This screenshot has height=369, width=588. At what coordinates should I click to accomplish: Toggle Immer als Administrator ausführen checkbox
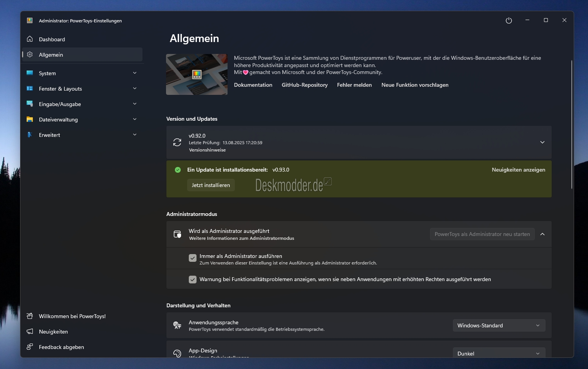tap(193, 258)
